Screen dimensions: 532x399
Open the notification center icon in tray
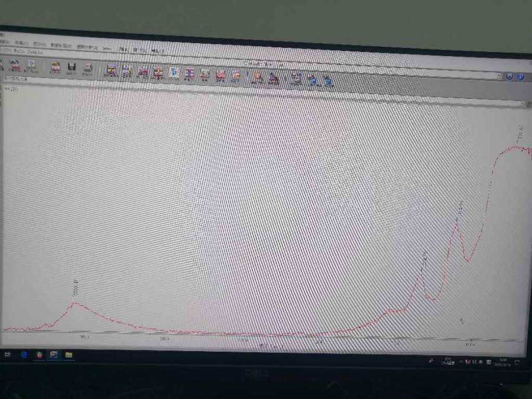coord(517,363)
